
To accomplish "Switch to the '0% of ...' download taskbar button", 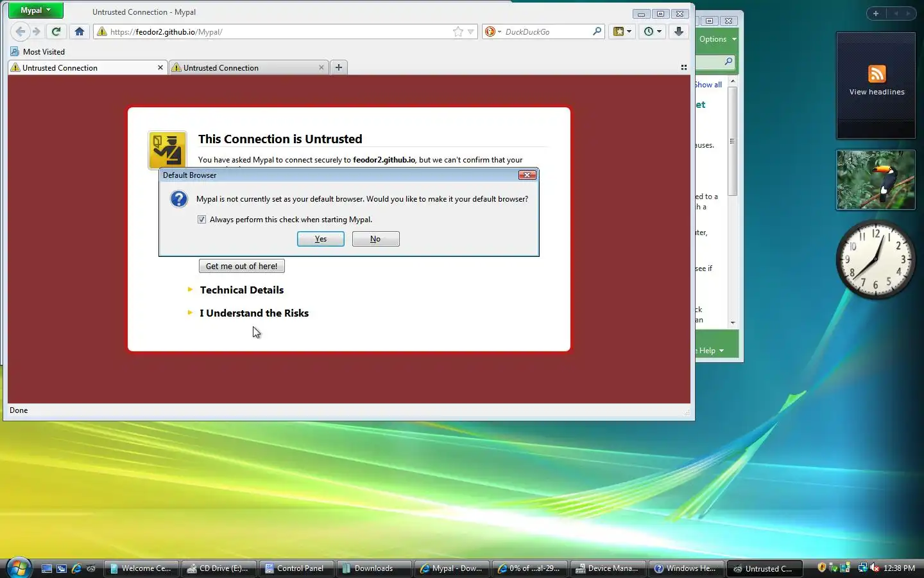I will [529, 568].
